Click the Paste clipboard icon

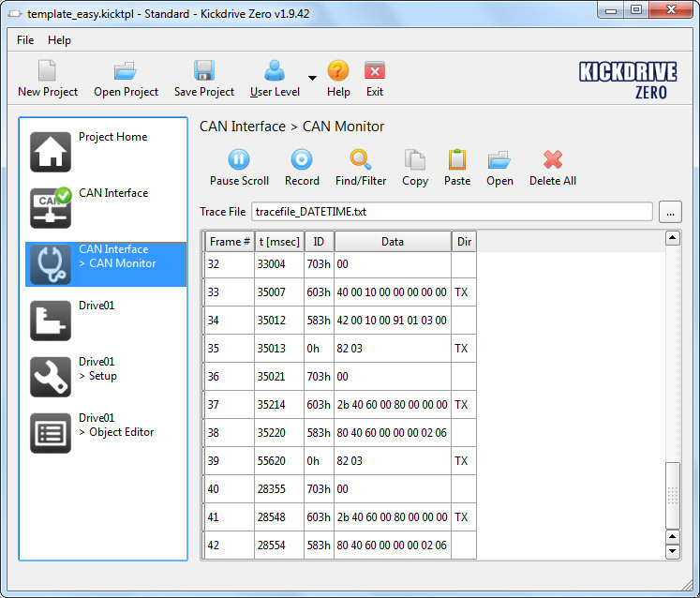(x=457, y=160)
